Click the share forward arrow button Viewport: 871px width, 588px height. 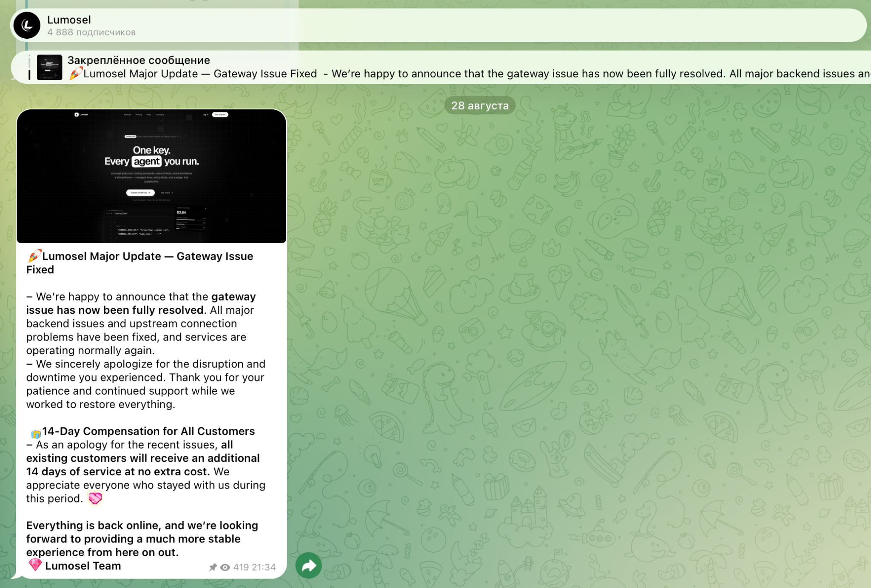308,565
